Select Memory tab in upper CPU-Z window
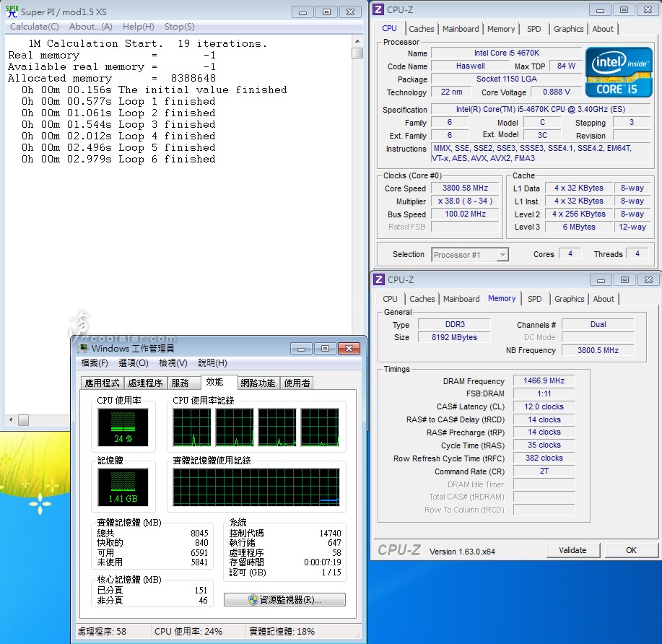Screen dimensions: 662x644 [501, 29]
